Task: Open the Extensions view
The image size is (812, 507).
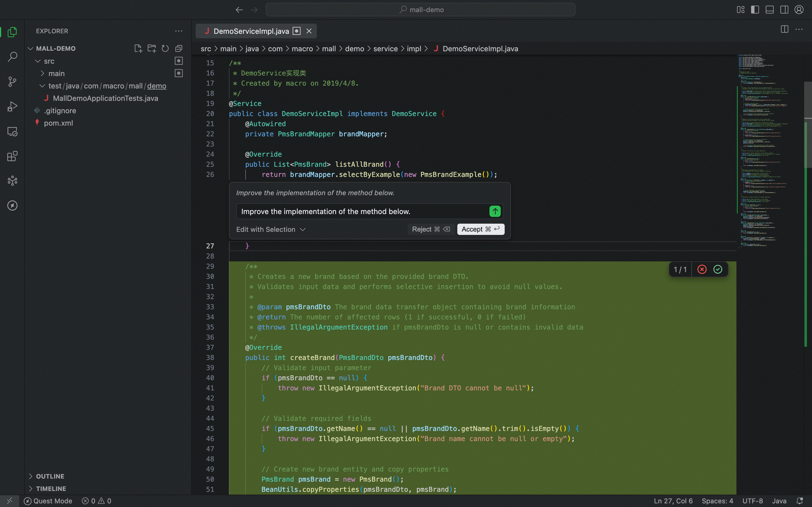Action: [x=12, y=156]
